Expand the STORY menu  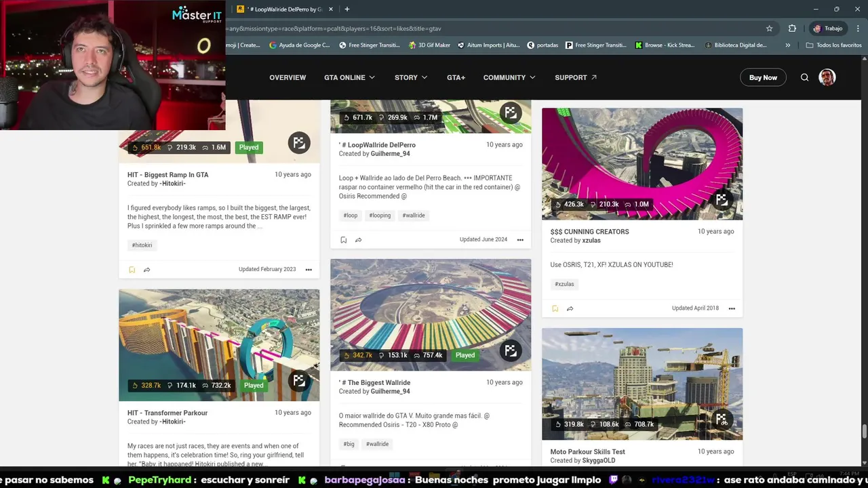(411, 77)
